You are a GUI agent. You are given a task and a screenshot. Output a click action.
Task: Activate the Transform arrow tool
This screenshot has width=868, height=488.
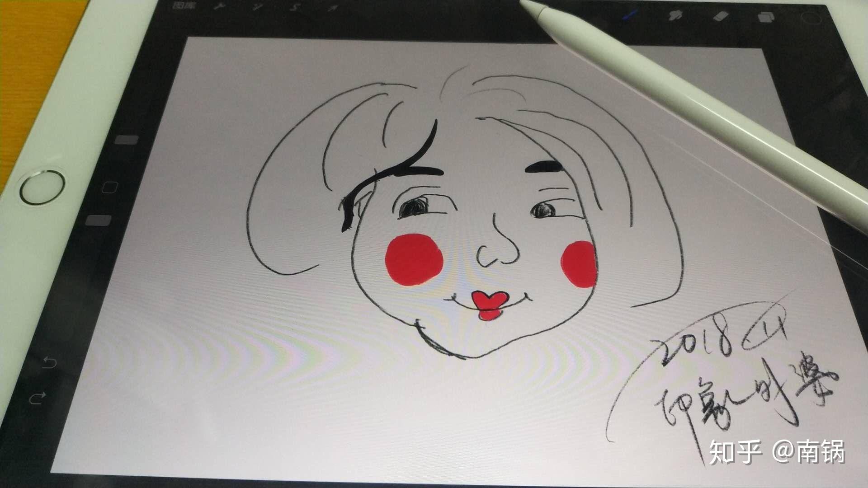(334, 8)
